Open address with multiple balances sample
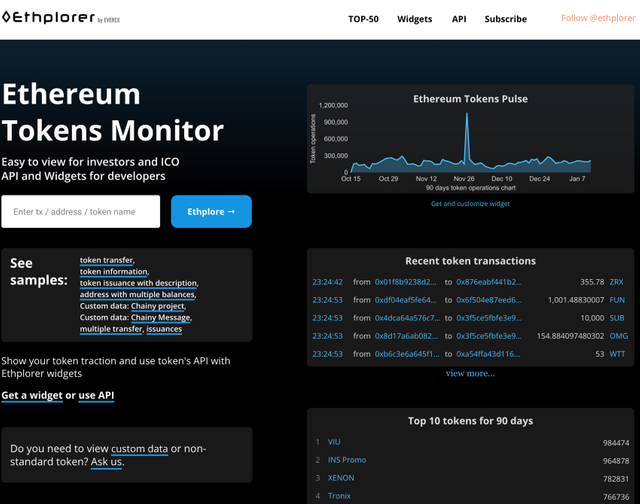 (x=137, y=295)
